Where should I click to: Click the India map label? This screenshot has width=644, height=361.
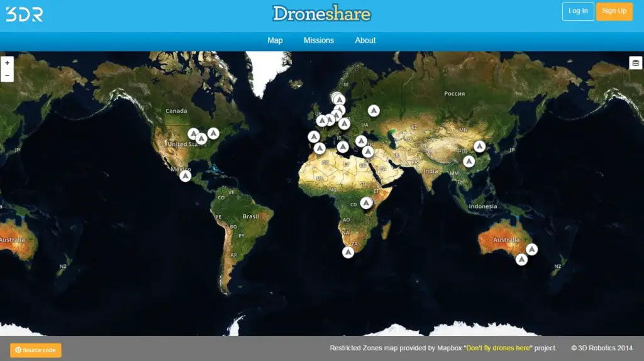430,171
